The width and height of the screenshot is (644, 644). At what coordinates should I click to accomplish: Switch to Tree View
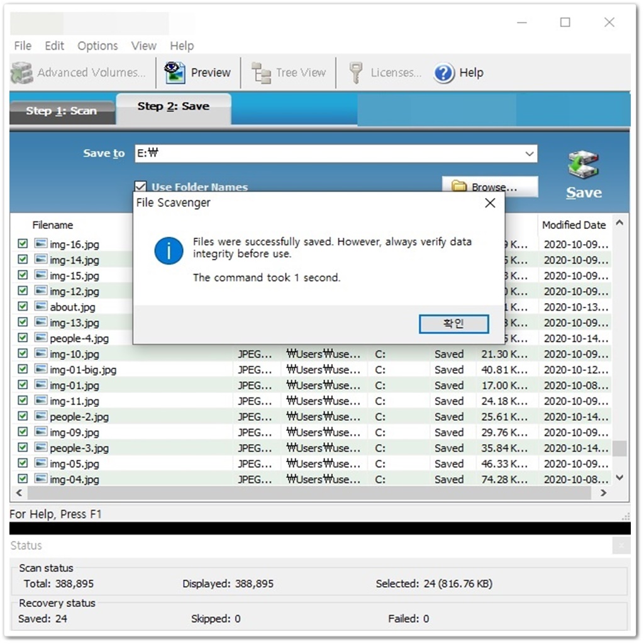(x=289, y=73)
